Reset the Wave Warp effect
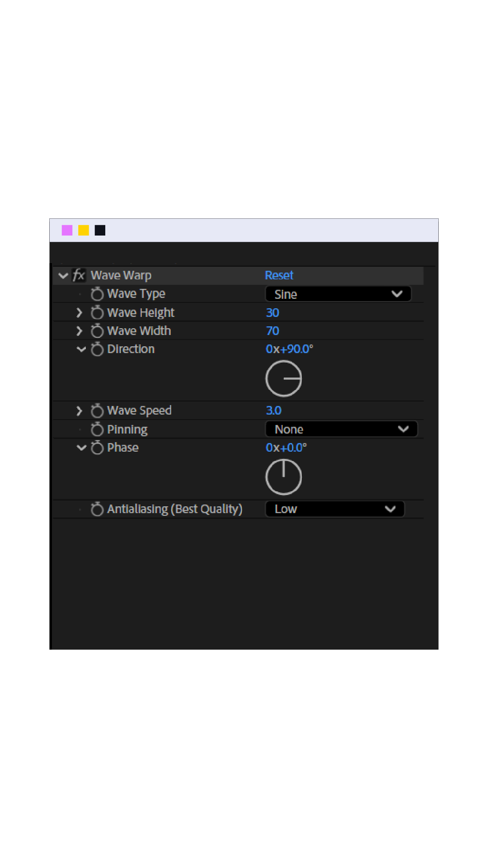Screen dimensions: 488x868 click(279, 275)
